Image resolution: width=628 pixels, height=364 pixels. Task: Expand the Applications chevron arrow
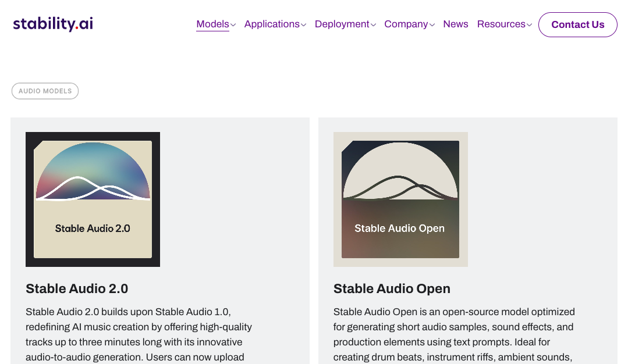pyautogui.click(x=304, y=25)
